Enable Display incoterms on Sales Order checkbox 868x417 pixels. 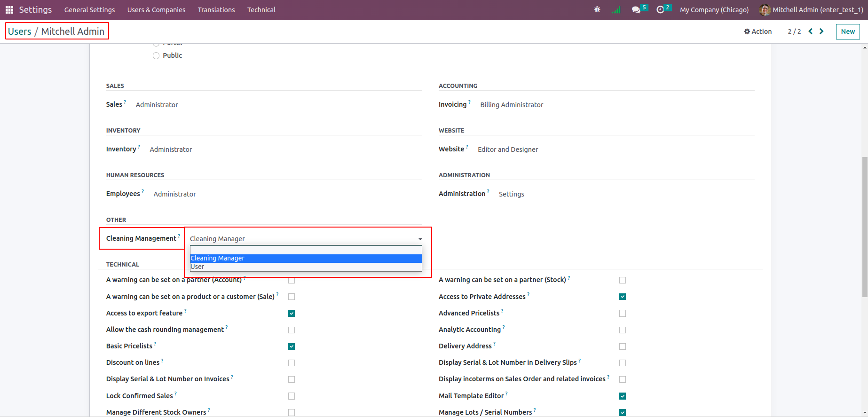(623, 379)
